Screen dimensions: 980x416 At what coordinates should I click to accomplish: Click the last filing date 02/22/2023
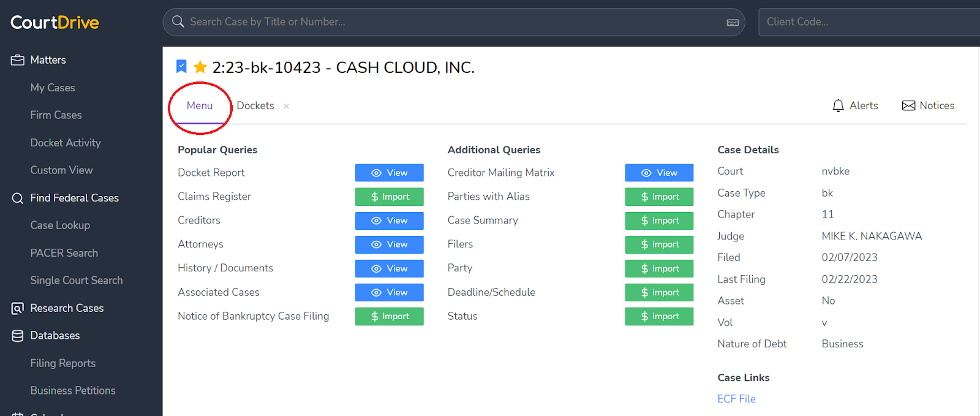[850, 279]
